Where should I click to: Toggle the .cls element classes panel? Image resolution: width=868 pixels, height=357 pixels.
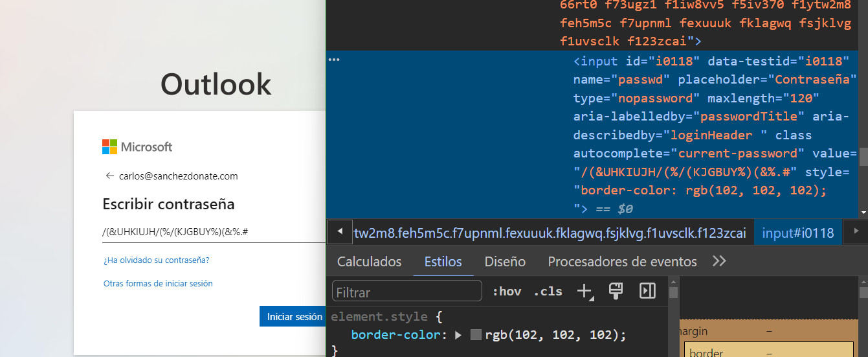tap(548, 292)
